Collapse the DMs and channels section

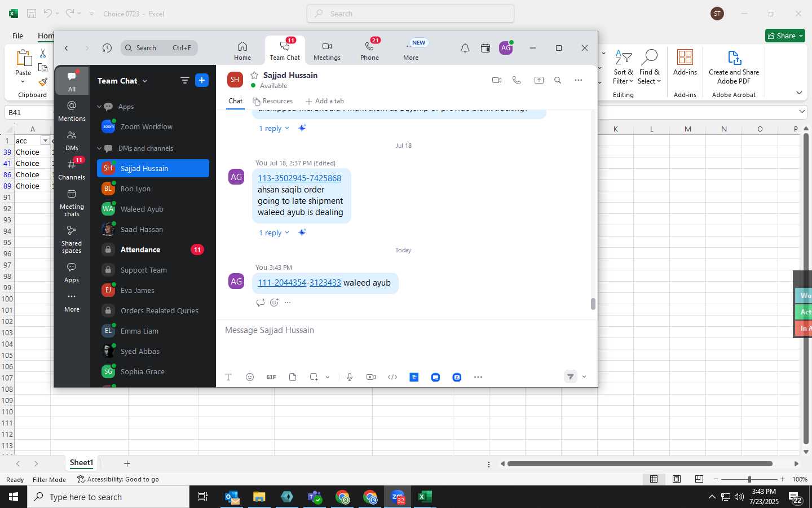pos(99,148)
